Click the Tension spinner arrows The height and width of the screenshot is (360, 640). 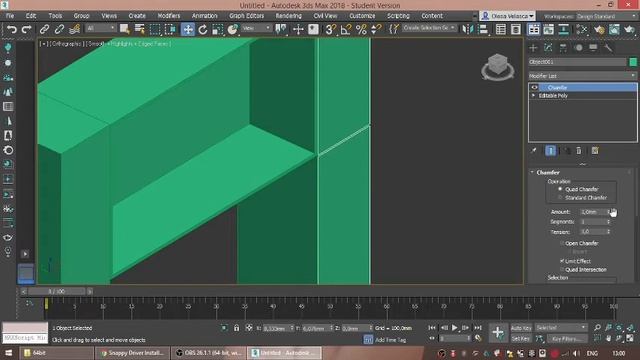pos(608,231)
